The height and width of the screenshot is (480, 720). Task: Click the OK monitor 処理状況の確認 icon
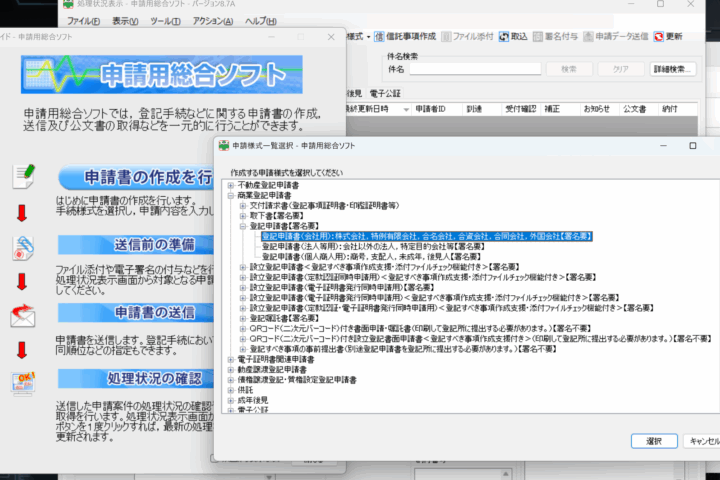tap(23, 384)
